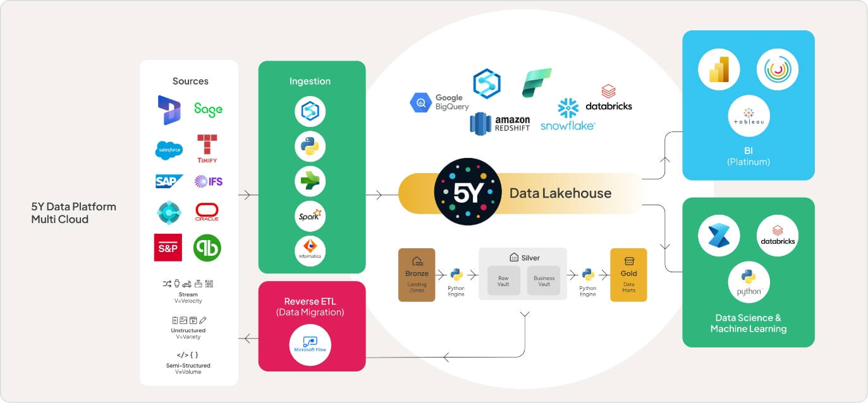Select the Bronze Landing Zones box
This screenshot has width=868, height=403.
[x=417, y=275]
